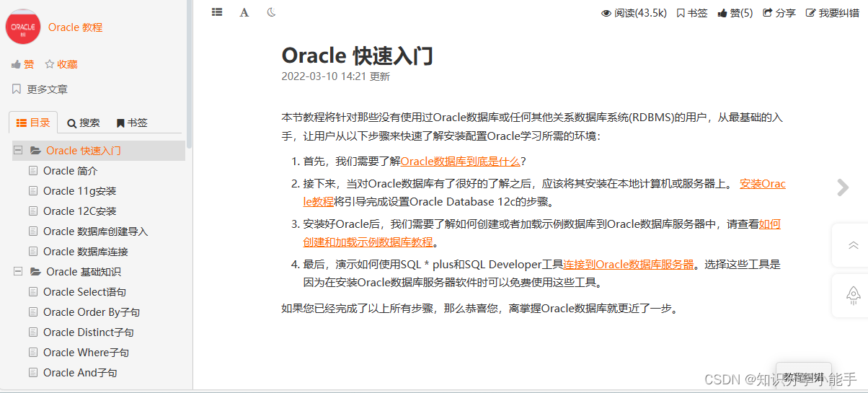868x393 pixels.
Task: Click the 分享 share button
Action: 779,13
